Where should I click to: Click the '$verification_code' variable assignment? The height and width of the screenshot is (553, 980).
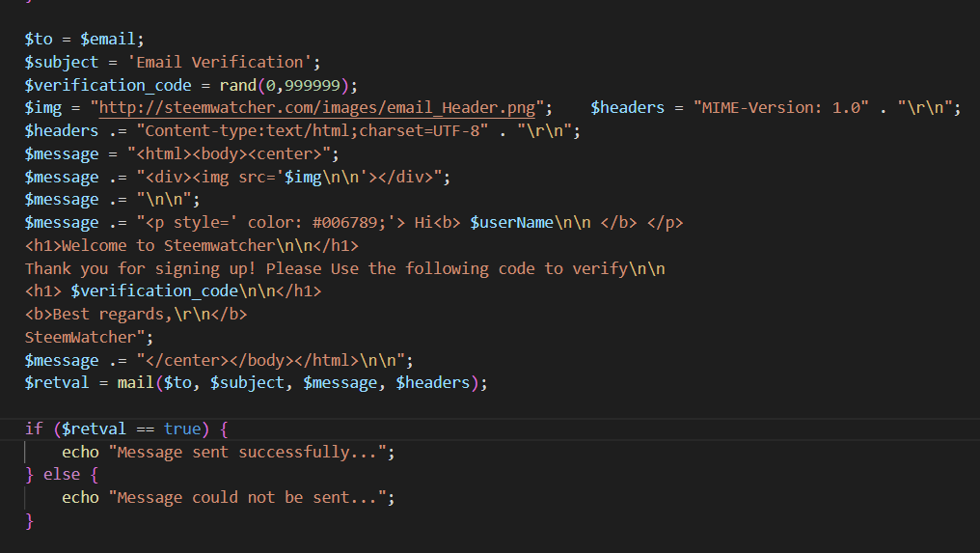pyautogui.click(x=108, y=85)
